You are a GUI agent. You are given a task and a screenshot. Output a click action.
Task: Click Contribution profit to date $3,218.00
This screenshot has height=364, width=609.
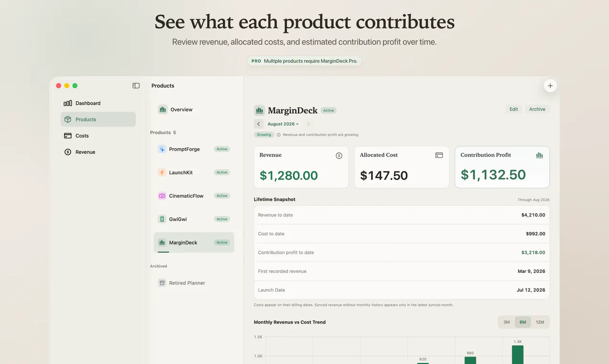533,252
